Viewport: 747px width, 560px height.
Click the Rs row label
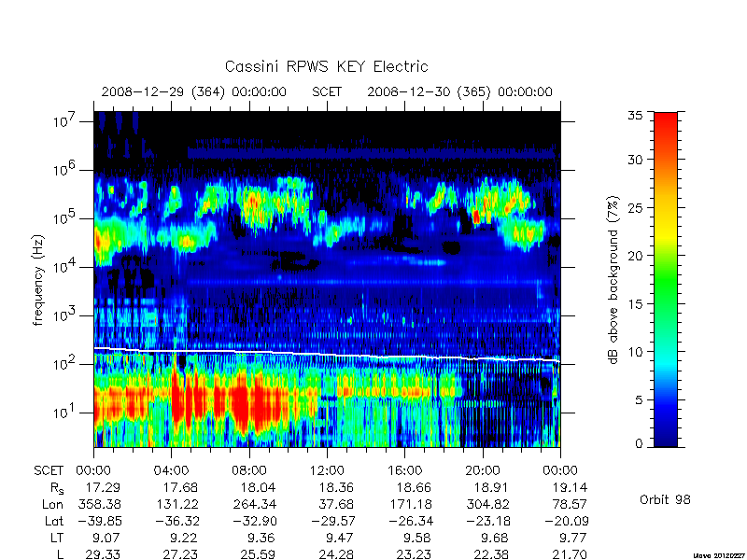57,487
